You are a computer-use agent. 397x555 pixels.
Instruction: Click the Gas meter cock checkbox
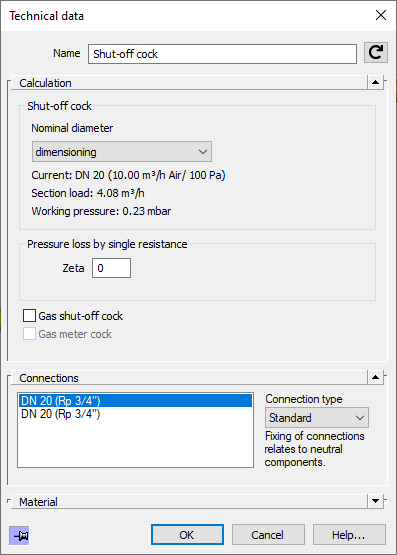pos(29,334)
